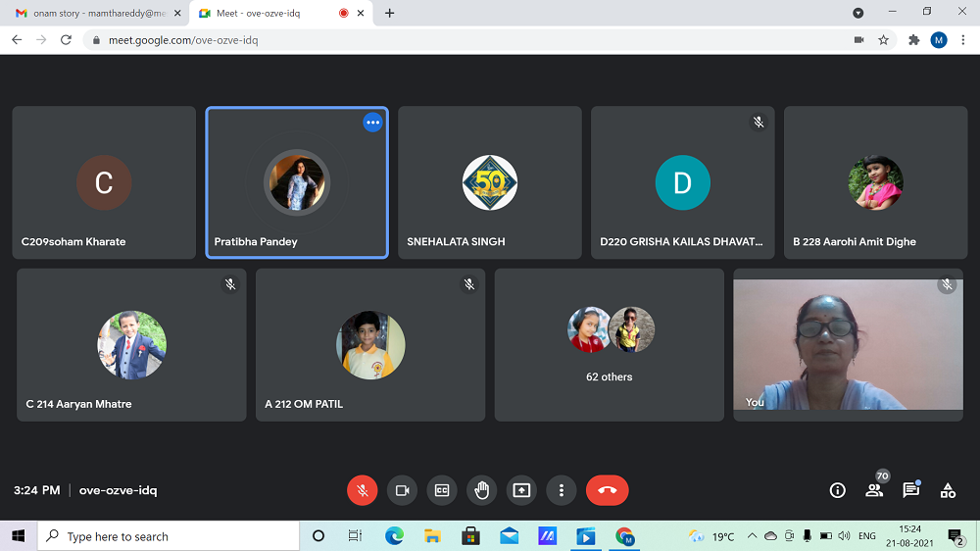Leave the call with red button
This screenshot has width=980, height=551.
(607, 490)
